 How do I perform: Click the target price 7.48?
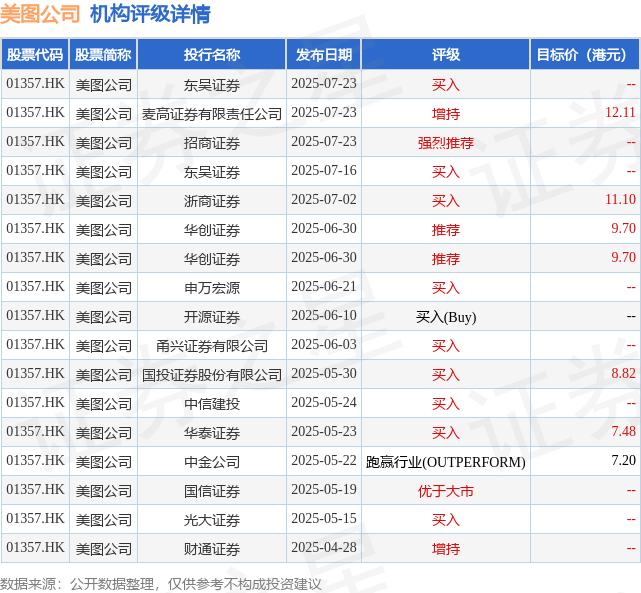tap(623, 432)
